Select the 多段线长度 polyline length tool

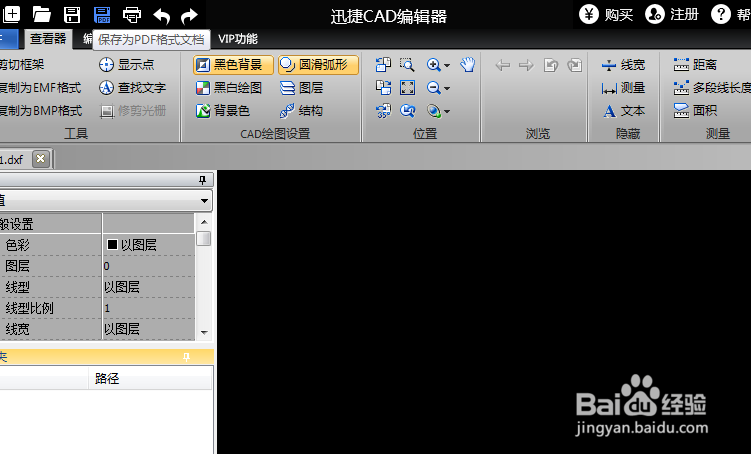712,88
